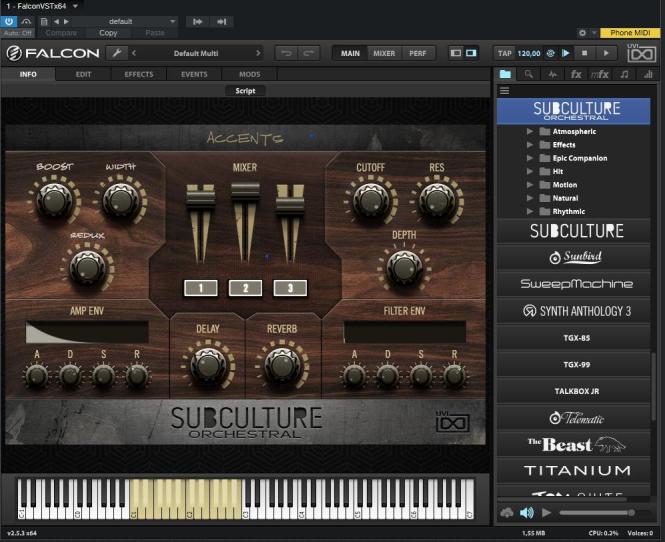Expand the Hit folder

(x=530, y=171)
